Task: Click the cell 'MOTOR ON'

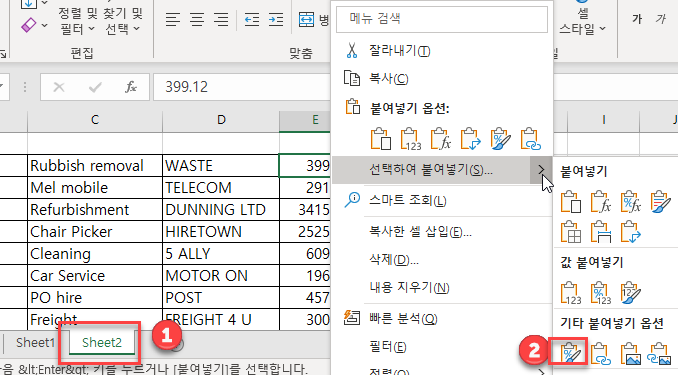Action: coord(221,276)
